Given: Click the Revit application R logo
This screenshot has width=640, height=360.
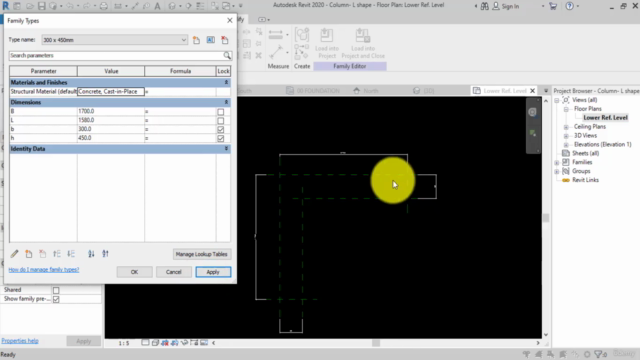Looking at the screenshot, I should 6,6.
